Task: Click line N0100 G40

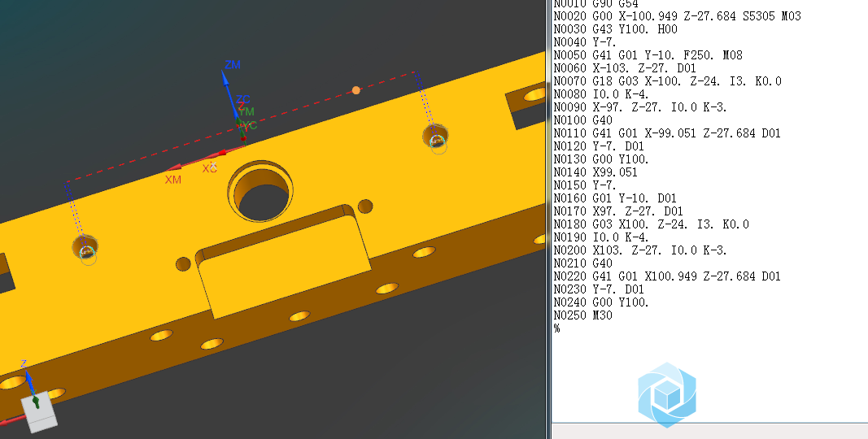Action: point(583,120)
